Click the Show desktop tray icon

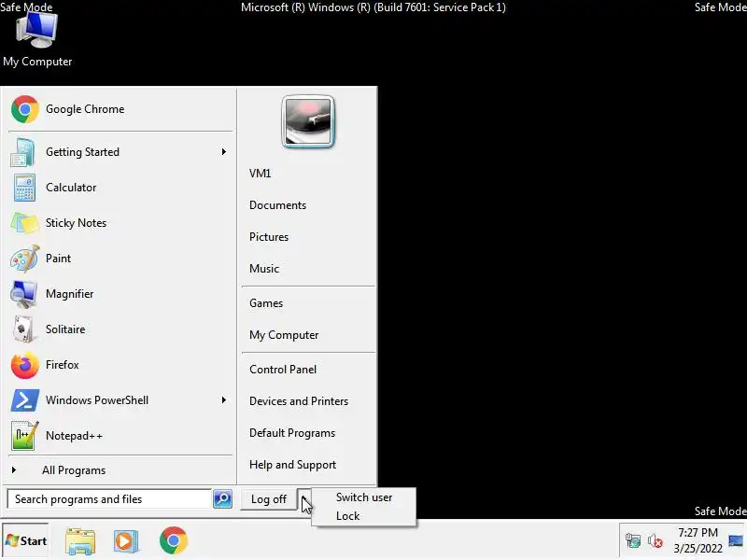point(736,541)
